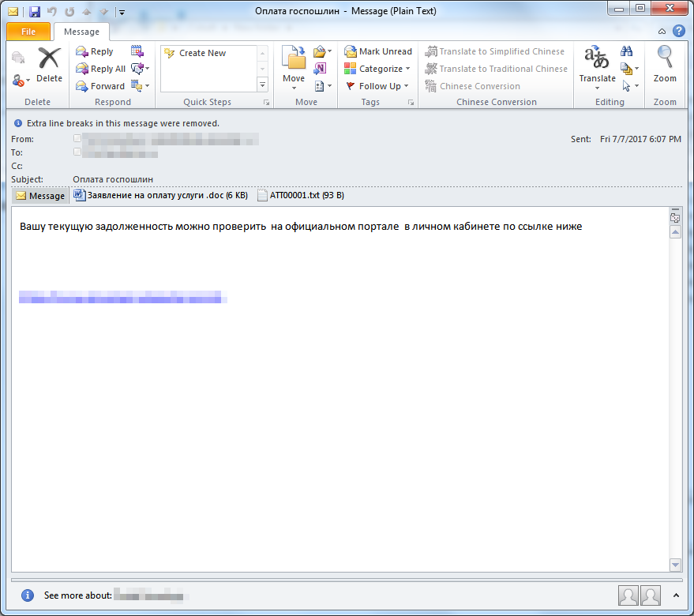This screenshot has height=616, width=694.
Task: Open the Заявление на оплату услуги .doc attachment
Action: (x=160, y=195)
